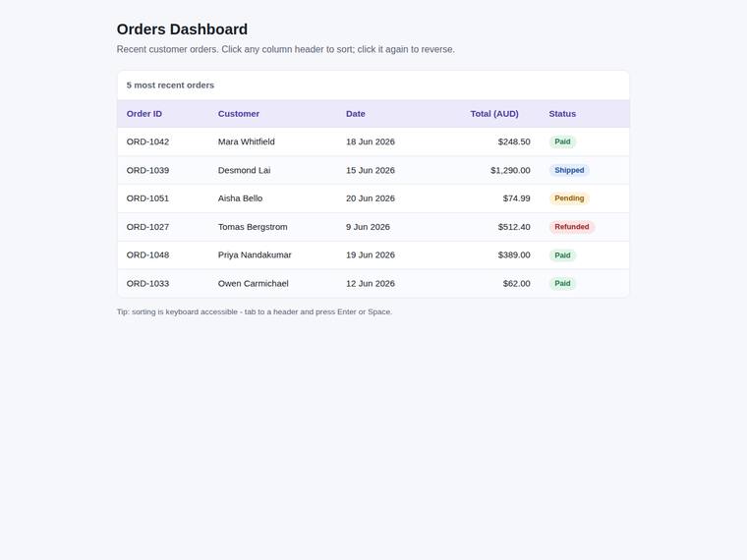This screenshot has height=560, width=747.
Task: Click the Recent customer orders description
Action: [286, 49]
